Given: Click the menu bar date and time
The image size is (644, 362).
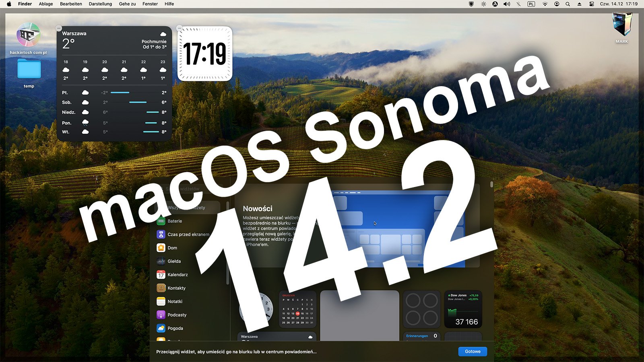Looking at the screenshot, I should (x=619, y=4).
